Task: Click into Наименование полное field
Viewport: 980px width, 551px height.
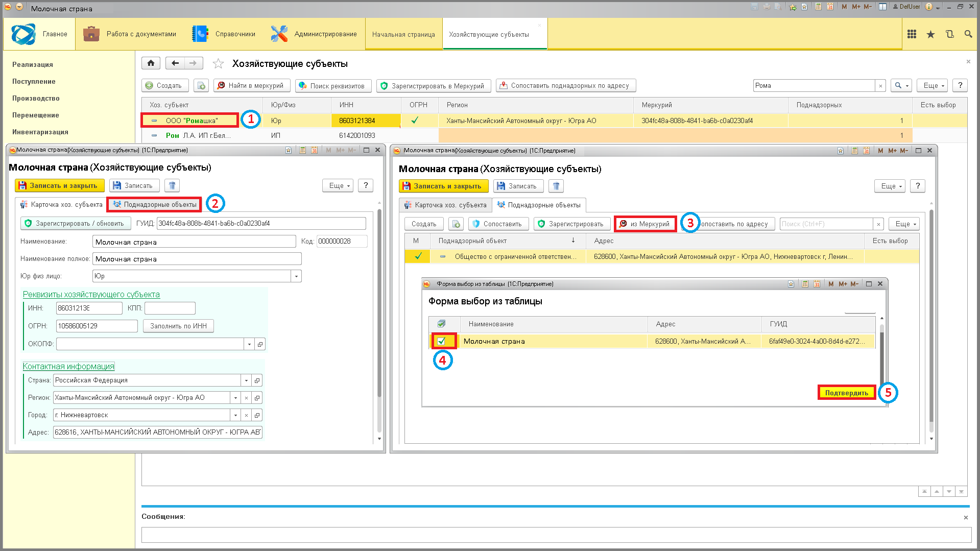Action: click(x=197, y=259)
